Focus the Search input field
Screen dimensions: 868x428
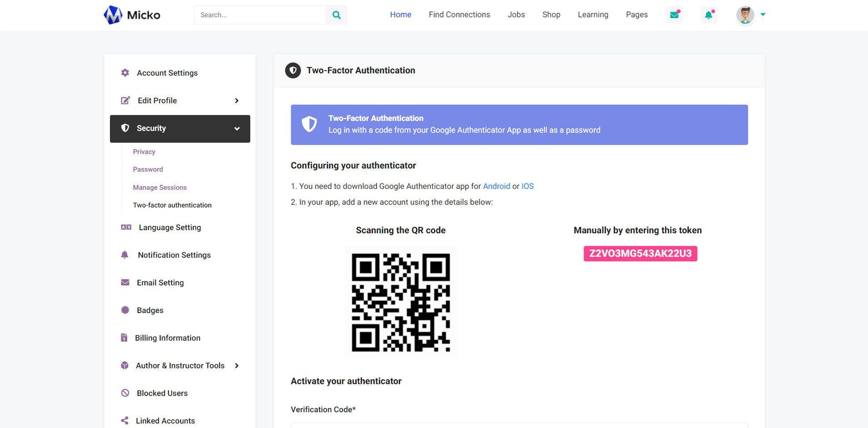(x=260, y=15)
